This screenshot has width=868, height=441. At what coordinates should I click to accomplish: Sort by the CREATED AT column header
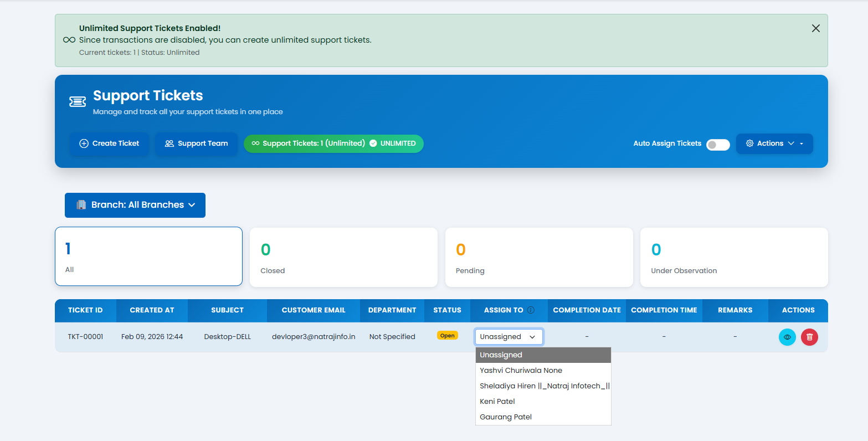pyautogui.click(x=152, y=310)
